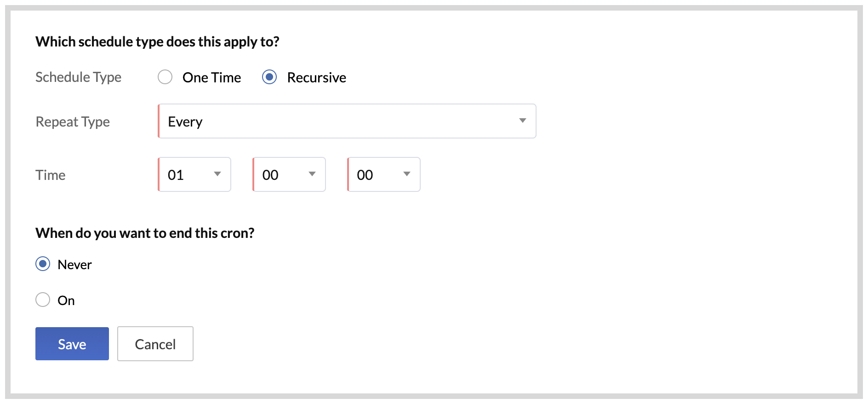Image resolution: width=868 pixels, height=404 pixels.
Task: Select the One Time radio button
Action: pyautogui.click(x=165, y=77)
